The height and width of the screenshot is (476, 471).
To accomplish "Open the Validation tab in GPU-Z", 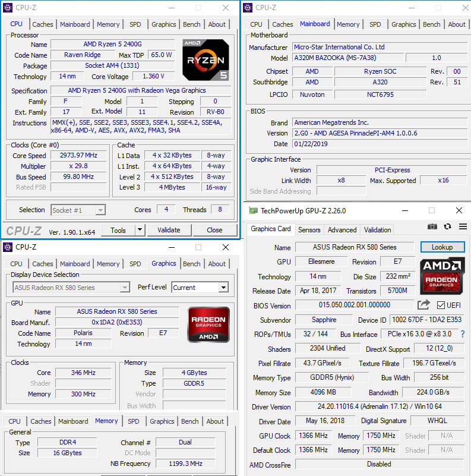I will [377, 230].
